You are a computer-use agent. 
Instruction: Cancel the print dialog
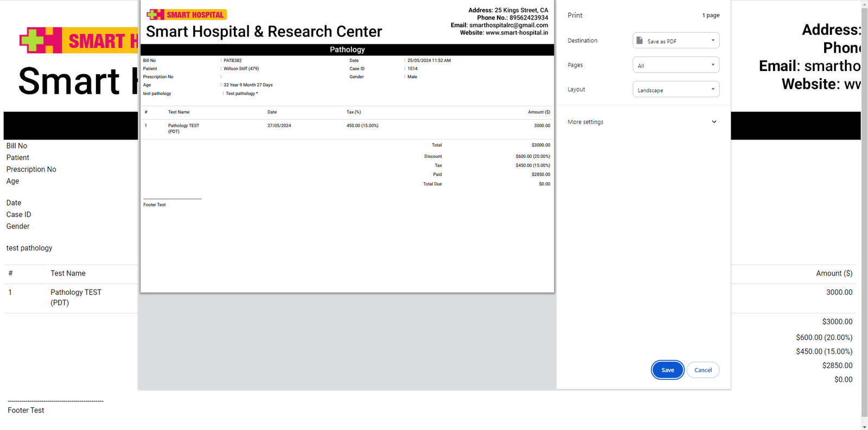[703, 370]
